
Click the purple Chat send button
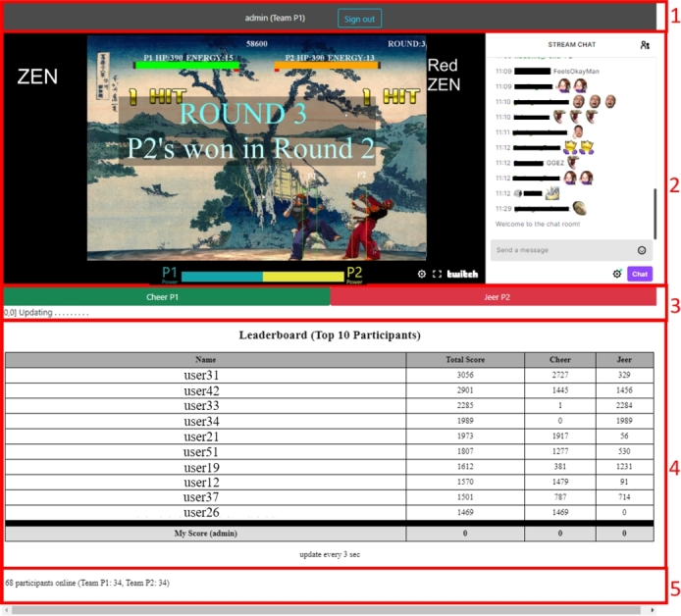pos(640,274)
